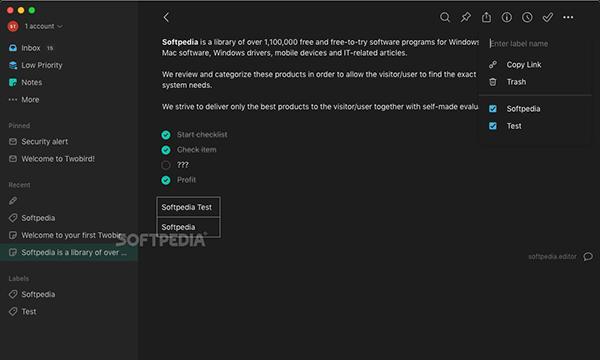This screenshot has width=600, height=360.
Task: Choose Trash from the menu
Action: point(516,82)
